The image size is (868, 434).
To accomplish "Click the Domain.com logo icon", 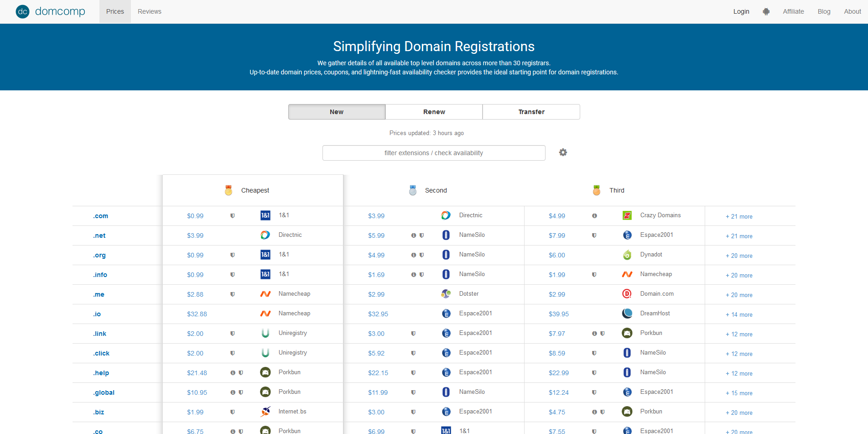I will (x=627, y=294).
